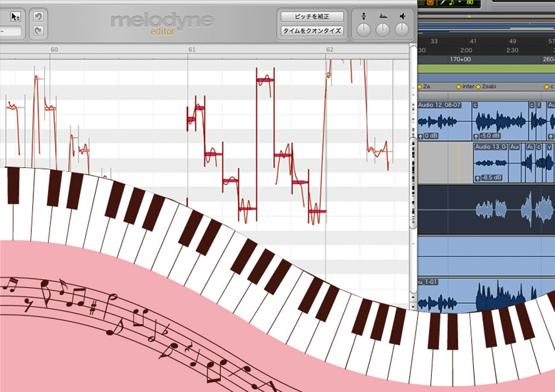Click clip gain fader icon beside 0 dB

421,136
